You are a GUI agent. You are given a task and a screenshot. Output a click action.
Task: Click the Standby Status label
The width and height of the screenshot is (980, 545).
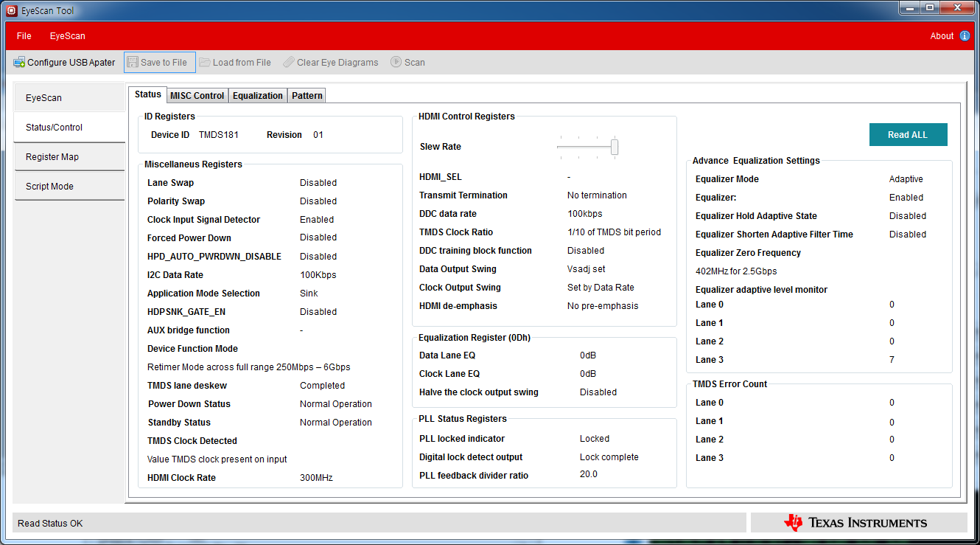pyautogui.click(x=179, y=423)
